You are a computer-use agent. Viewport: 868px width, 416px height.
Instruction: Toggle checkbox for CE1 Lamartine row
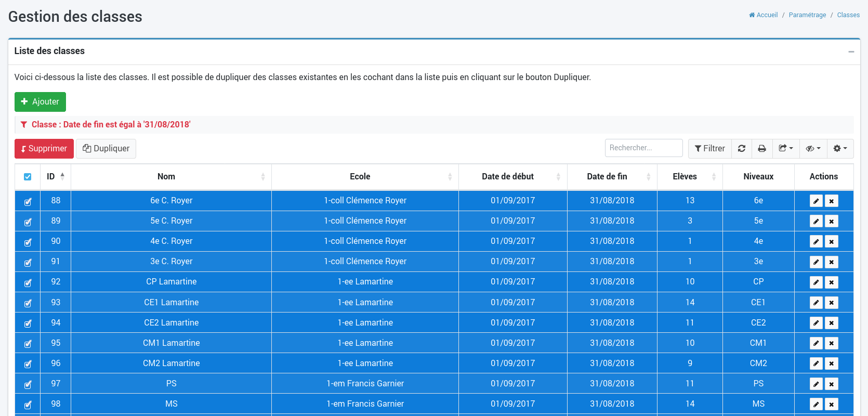click(28, 303)
